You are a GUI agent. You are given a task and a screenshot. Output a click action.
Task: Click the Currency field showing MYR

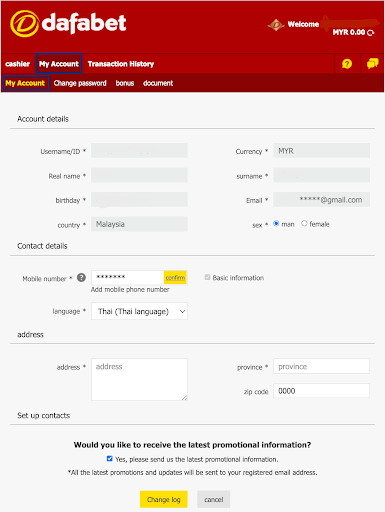pos(321,151)
